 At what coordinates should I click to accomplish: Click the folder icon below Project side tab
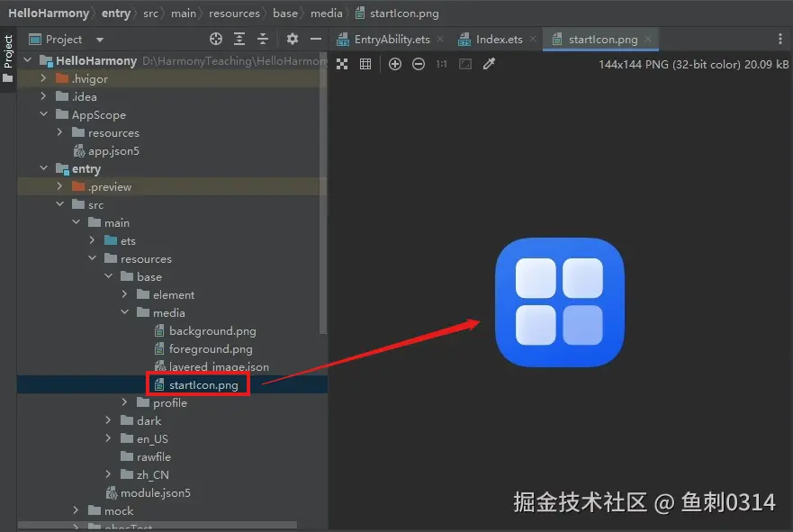click(x=7, y=78)
